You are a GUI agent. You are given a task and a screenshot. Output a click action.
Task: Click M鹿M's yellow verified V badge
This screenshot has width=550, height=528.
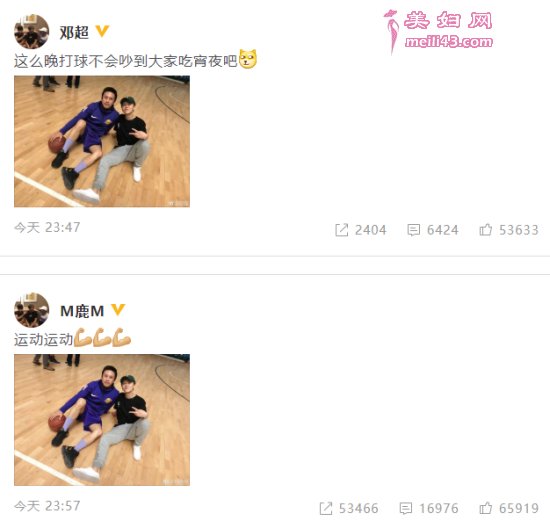click(118, 310)
